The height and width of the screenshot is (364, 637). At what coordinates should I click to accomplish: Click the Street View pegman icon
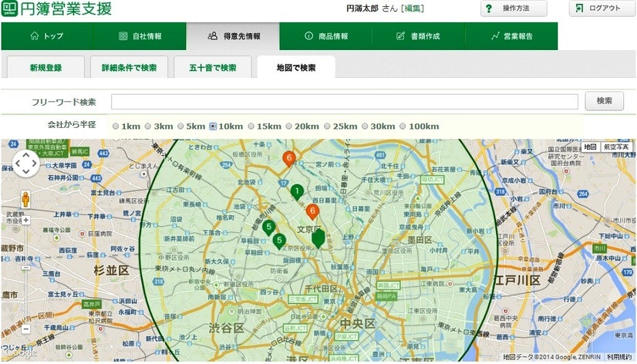25,199
